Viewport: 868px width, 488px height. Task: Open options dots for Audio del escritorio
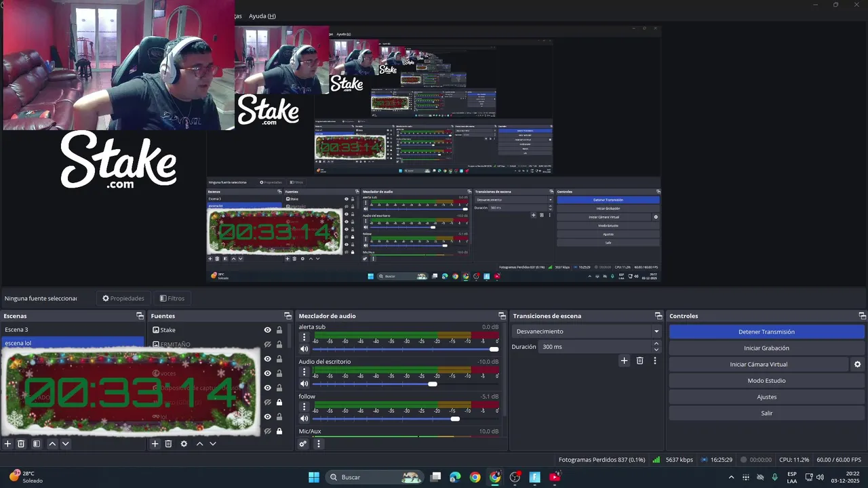tap(304, 372)
